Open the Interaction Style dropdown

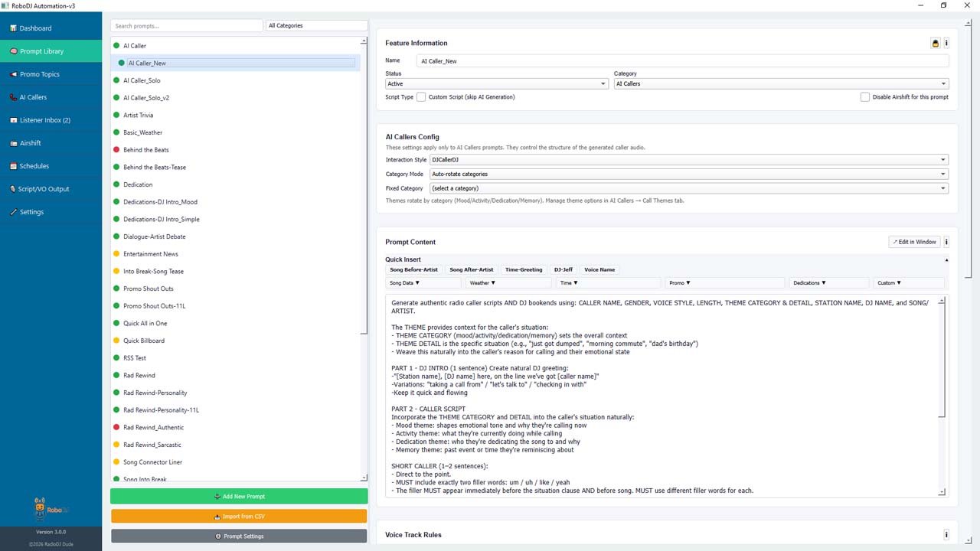[x=688, y=160]
